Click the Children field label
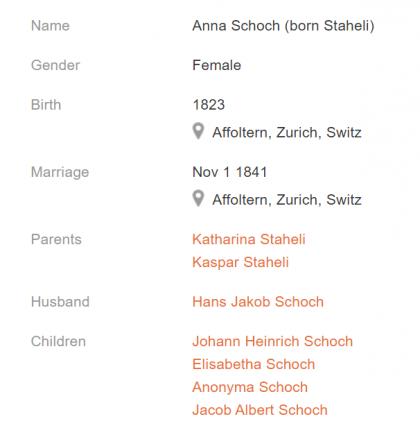This screenshot has width=420, height=435. click(58, 341)
